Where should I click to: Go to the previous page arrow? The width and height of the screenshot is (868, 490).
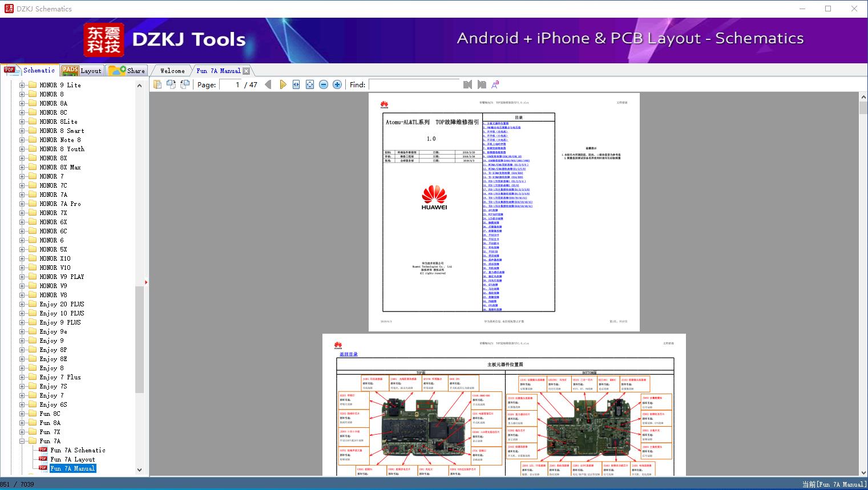[x=268, y=84]
